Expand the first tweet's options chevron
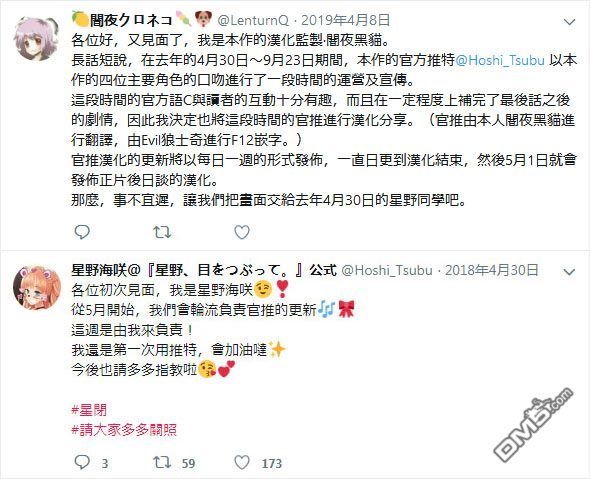 click(x=569, y=22)
